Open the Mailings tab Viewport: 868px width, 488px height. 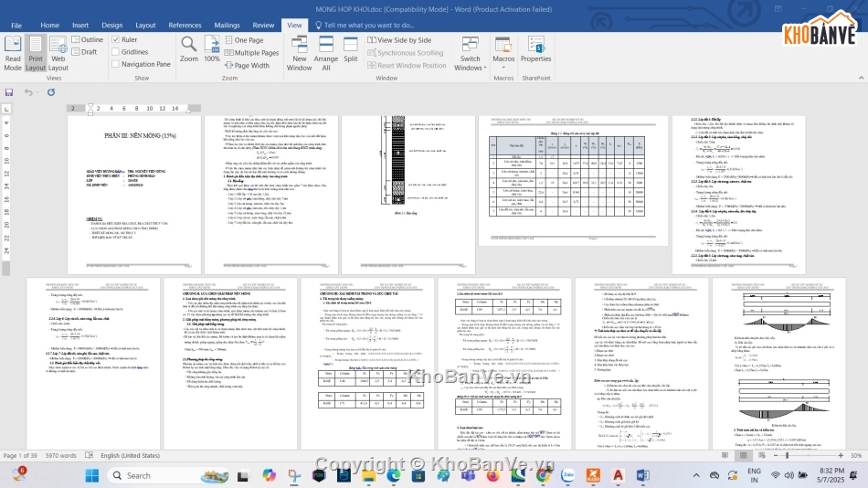[x=227, y=25]
